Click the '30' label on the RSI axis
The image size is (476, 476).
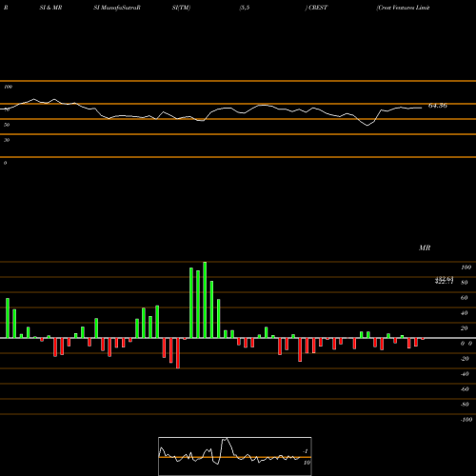pos(7,140)
